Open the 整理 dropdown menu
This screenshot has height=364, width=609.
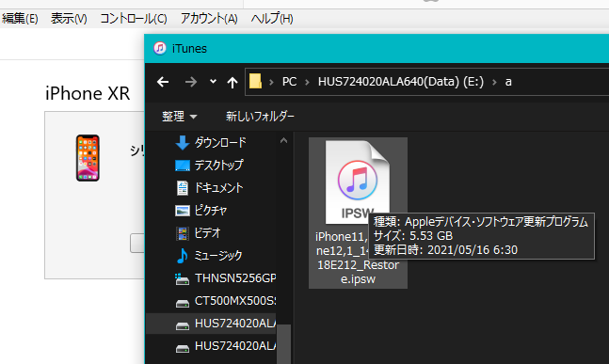pos(180,116)
